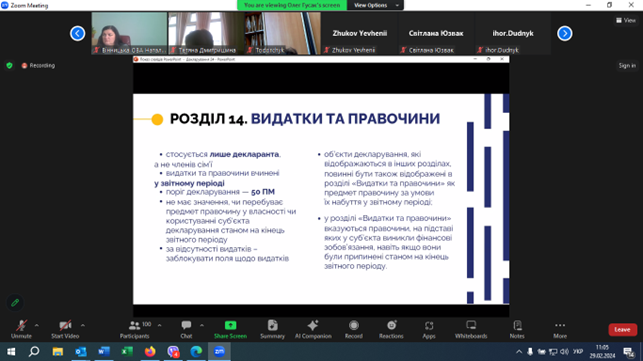
Task: Open the meeting Summary icon
Action: click(x=272, y=325)
